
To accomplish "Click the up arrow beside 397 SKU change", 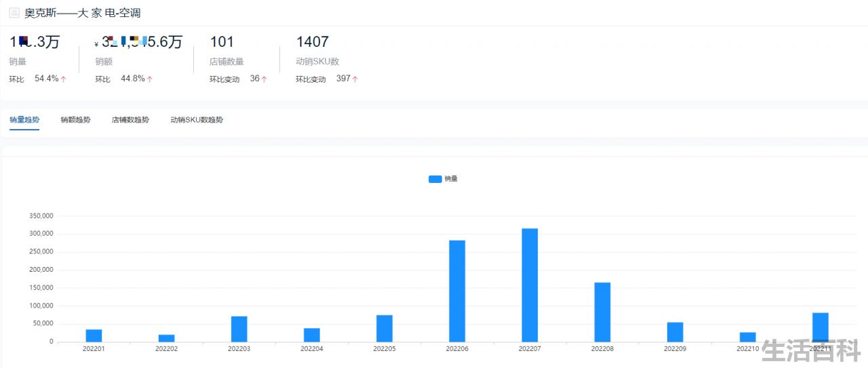I will pyautogui.click(x=355, y=79).
